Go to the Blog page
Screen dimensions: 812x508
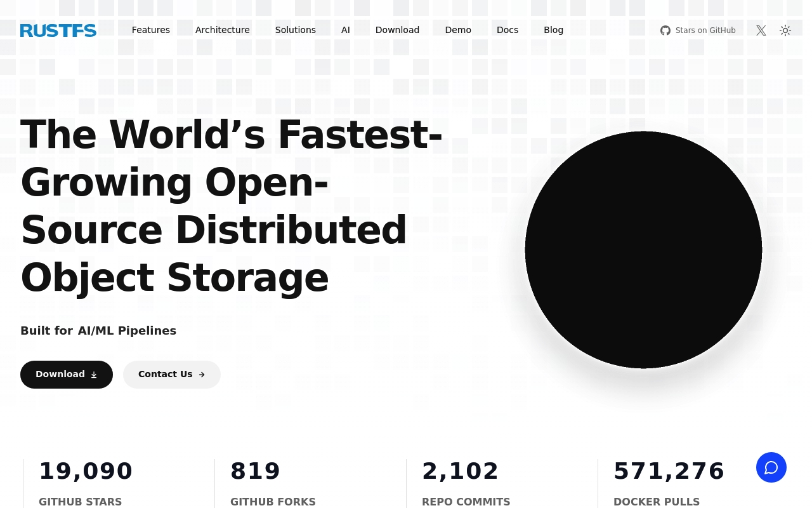[553, 30]
